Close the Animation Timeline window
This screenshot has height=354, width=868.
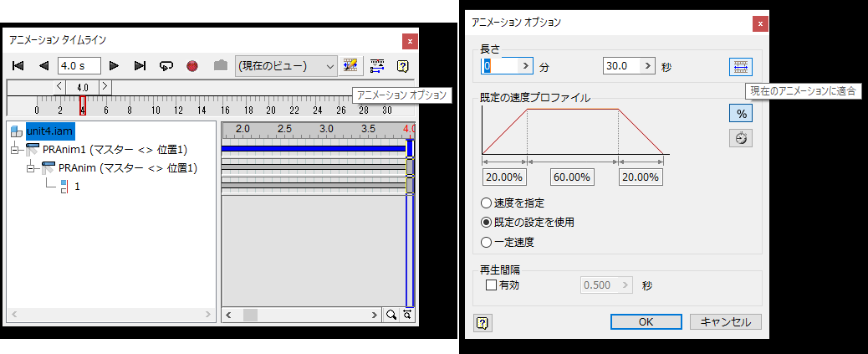(411, 41)
